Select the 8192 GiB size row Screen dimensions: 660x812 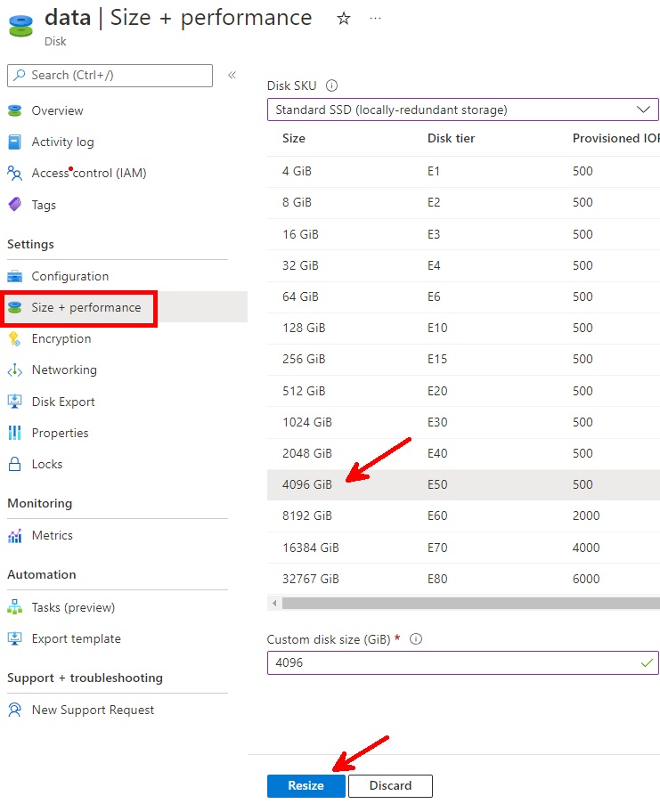pyautogui.click(x=463, y=516)
